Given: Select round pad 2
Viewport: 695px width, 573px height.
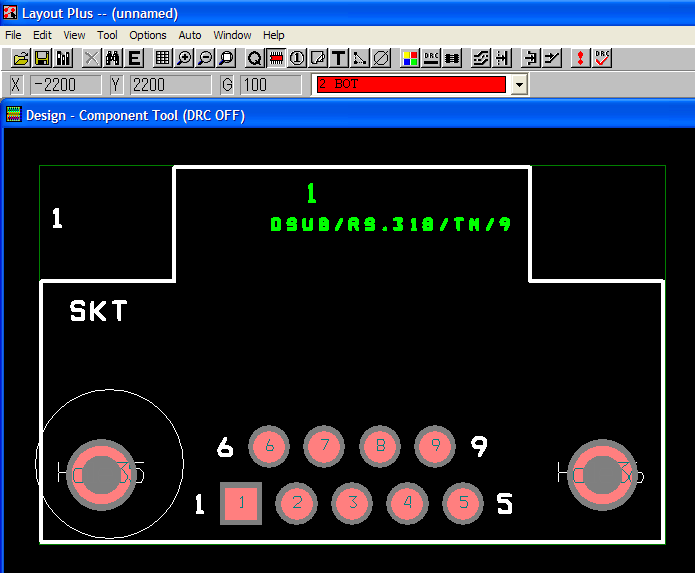Looking at the screenshot, I should click(x=297, y=503).
